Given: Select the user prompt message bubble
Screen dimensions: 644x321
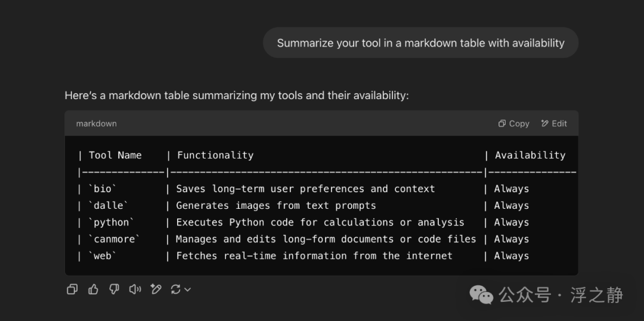Looking at the screenshot, I should (420, 43).
